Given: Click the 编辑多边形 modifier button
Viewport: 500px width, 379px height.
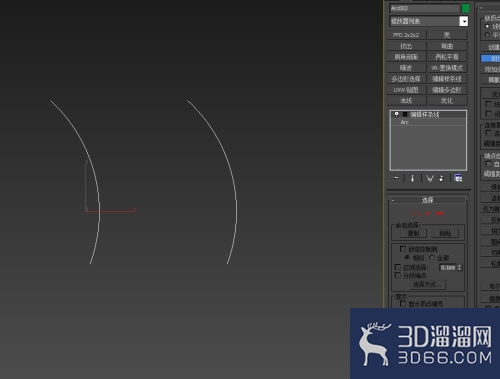Looking at the screenshot, I should pos(447,90).
